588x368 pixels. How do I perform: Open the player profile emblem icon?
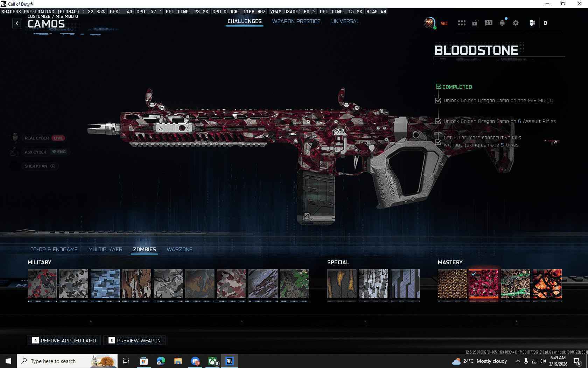[x=429, y=23]
